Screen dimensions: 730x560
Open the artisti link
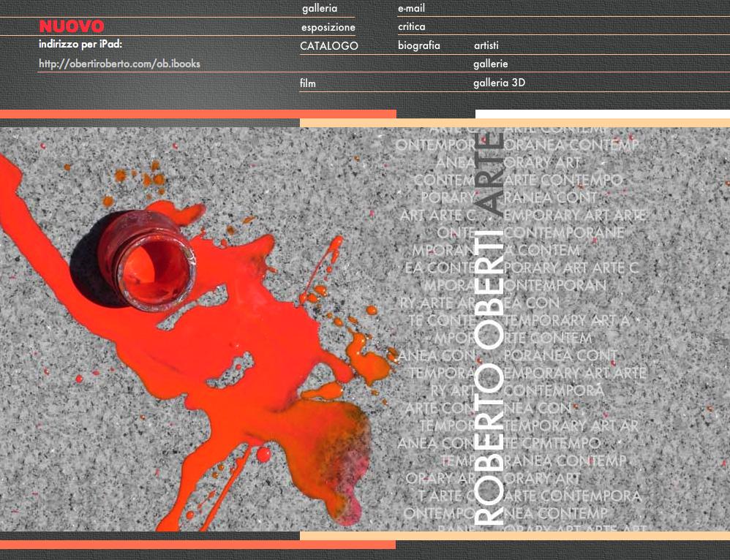point(486,45)
